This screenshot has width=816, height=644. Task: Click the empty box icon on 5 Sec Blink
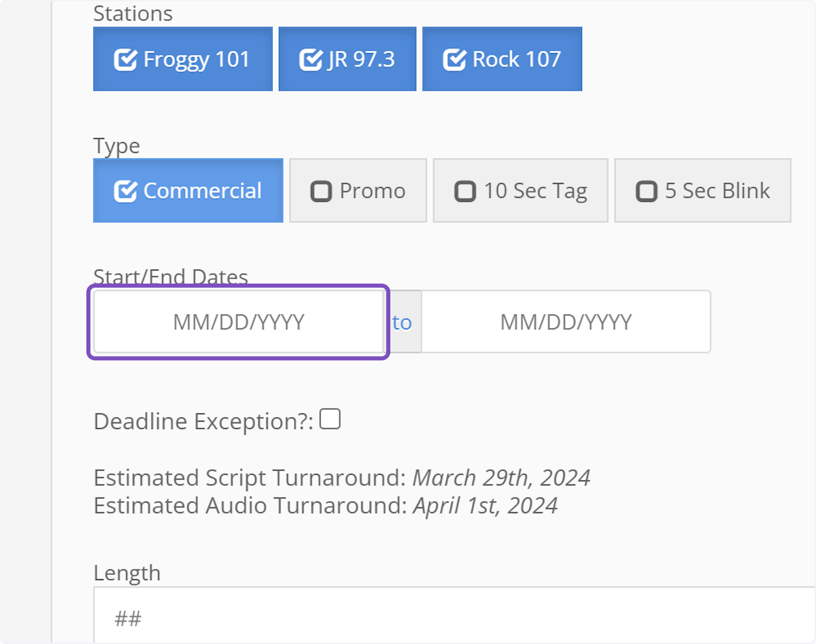[647, 191]
